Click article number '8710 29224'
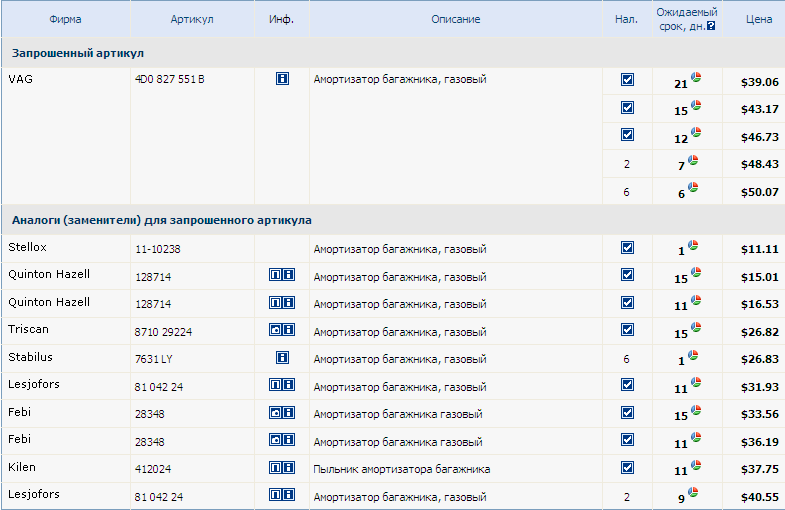 pyautogui.click(x=163, y=332)
